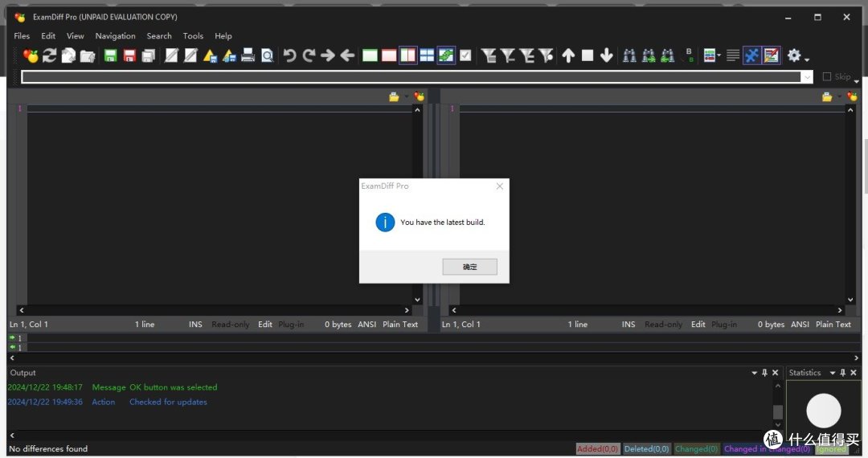Click the Undo curved arrow icon
Viewport: 868px width, 458px height.
289,55
